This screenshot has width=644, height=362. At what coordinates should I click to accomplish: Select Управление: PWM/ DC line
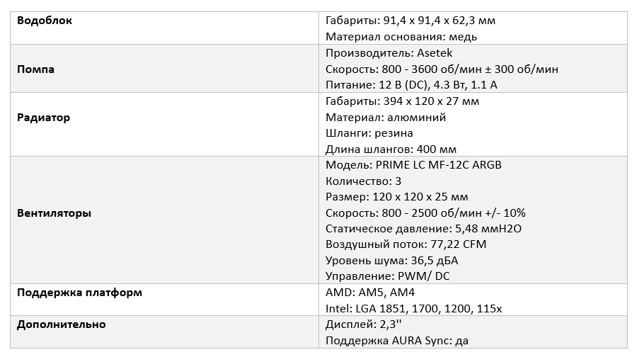388,276
